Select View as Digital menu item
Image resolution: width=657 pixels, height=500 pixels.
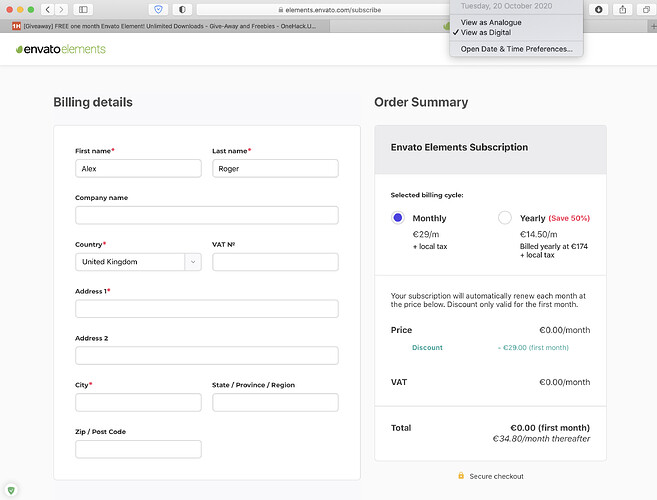tap(488, 33)
